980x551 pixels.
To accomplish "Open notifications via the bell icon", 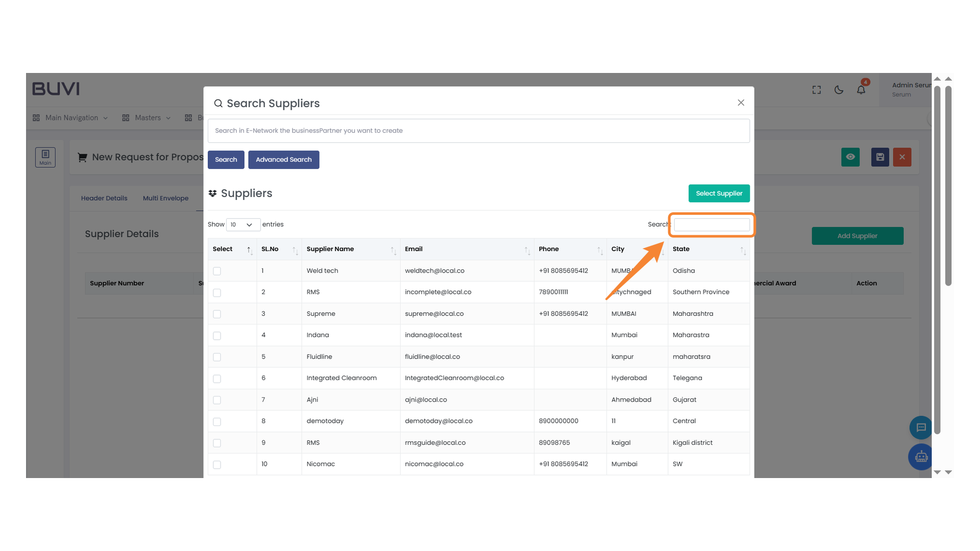I will click(861, 89).
